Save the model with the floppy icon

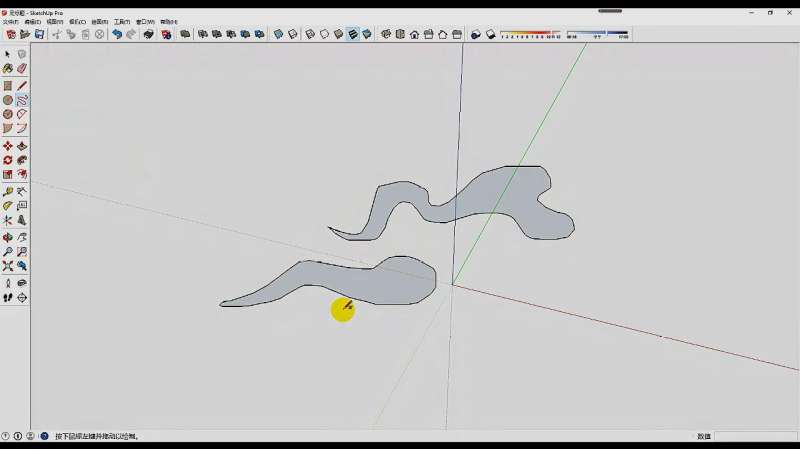pos(39,34)
